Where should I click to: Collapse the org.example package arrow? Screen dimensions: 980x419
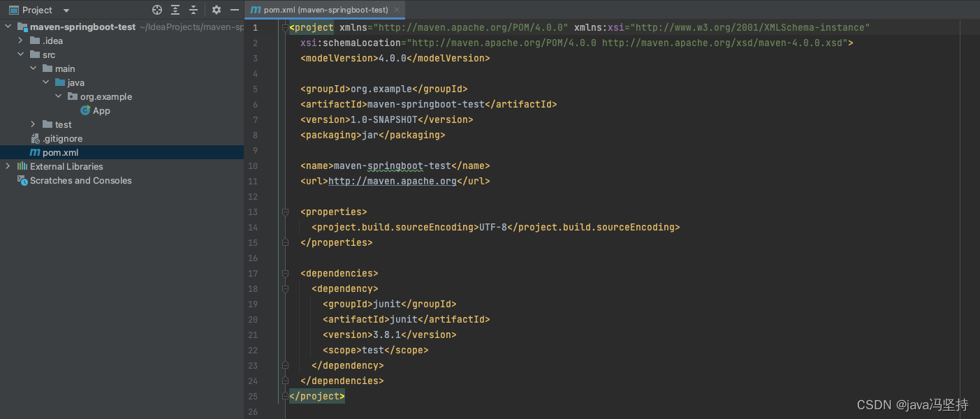tap(59, 96)
